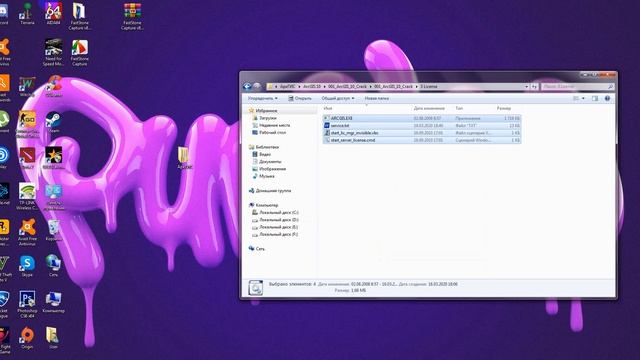Open the Упорядочить dropdown menu
This screenshot has width=640, height=360.
click(x=262, y=98)
